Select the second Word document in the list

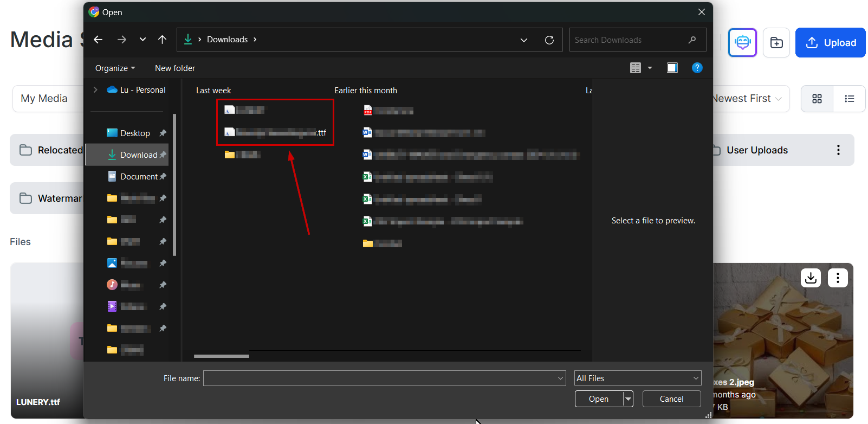471,155
